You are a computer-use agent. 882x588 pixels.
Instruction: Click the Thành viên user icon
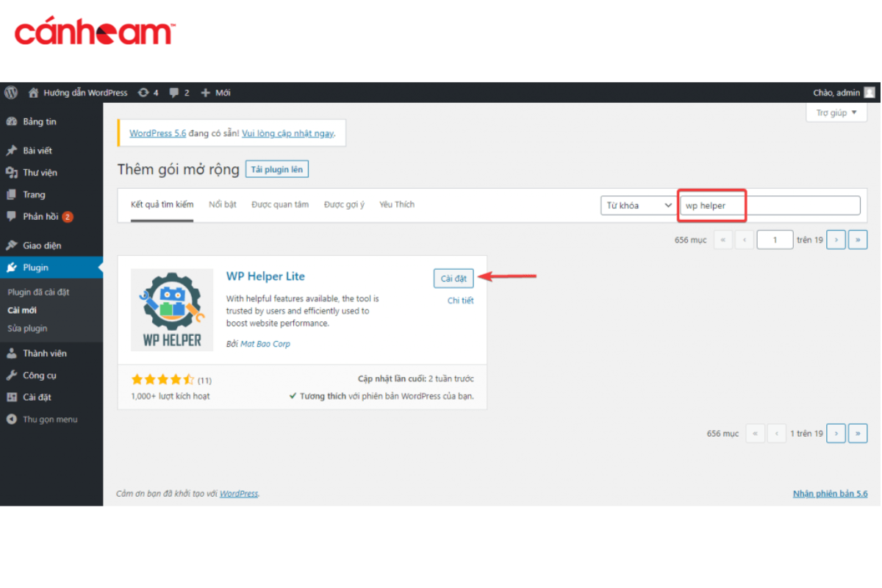[12, 354]
